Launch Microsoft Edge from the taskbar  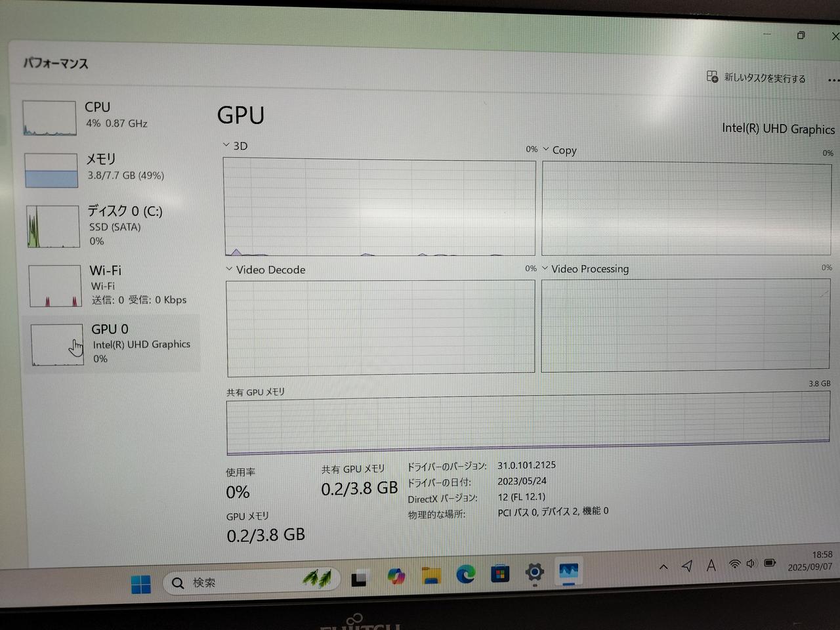tap(466, 574)
